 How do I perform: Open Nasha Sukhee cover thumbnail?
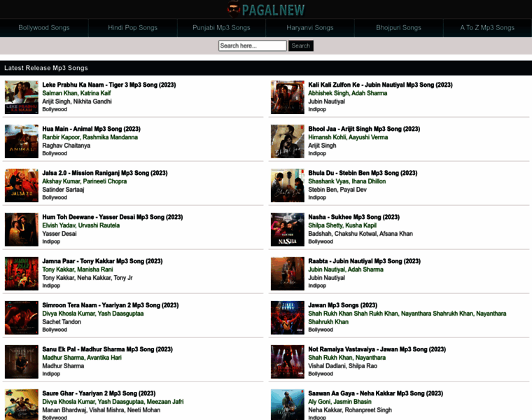[288, 230]
